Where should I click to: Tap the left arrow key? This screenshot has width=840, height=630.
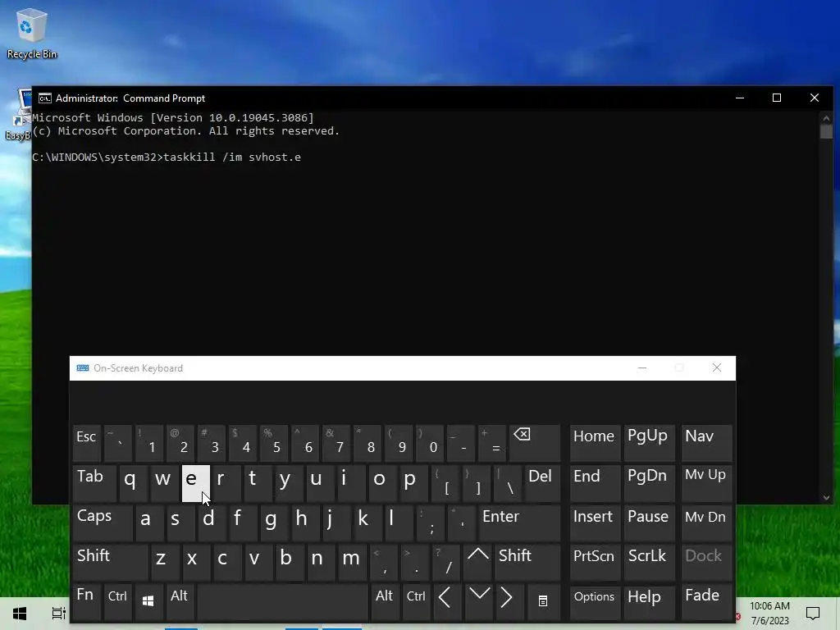click(x=446, y=601)
